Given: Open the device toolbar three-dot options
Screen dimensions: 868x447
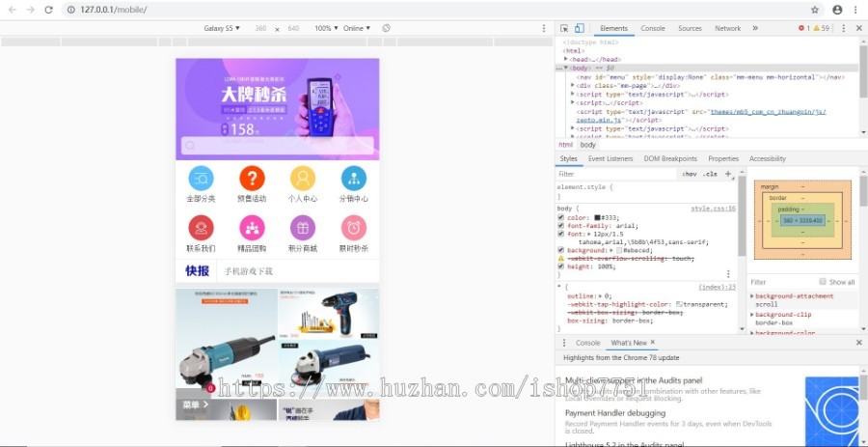Looking at the screenshot, I should [x=544, y=28].
